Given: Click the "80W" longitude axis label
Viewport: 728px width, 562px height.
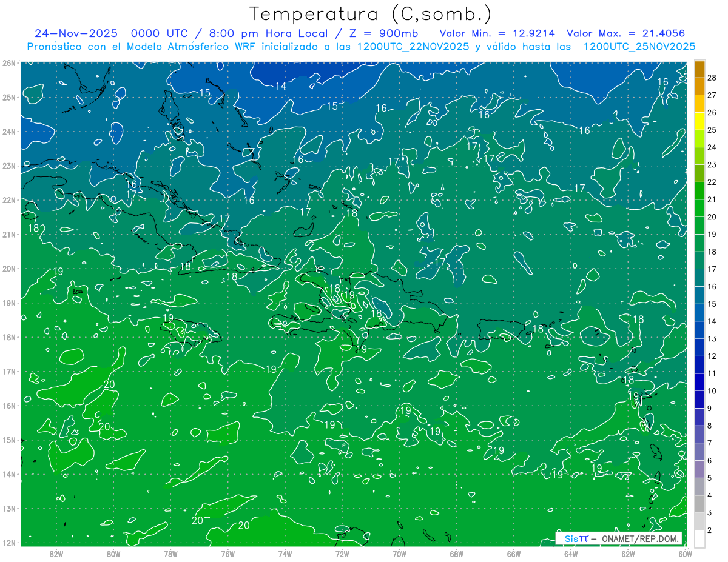Looking at the screenshot, I should tap(113, 554).
